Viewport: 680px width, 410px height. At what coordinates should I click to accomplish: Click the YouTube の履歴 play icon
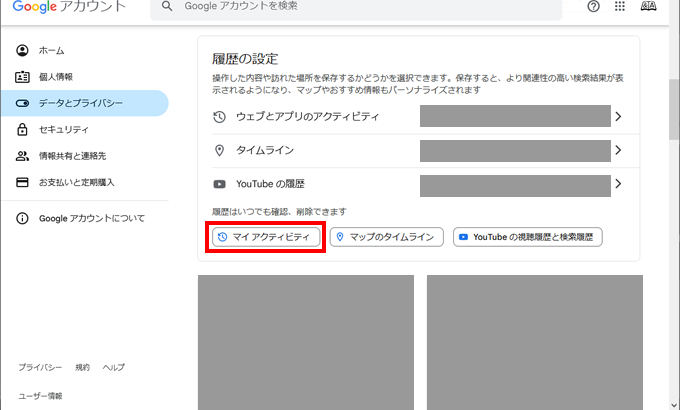point(219,184)
